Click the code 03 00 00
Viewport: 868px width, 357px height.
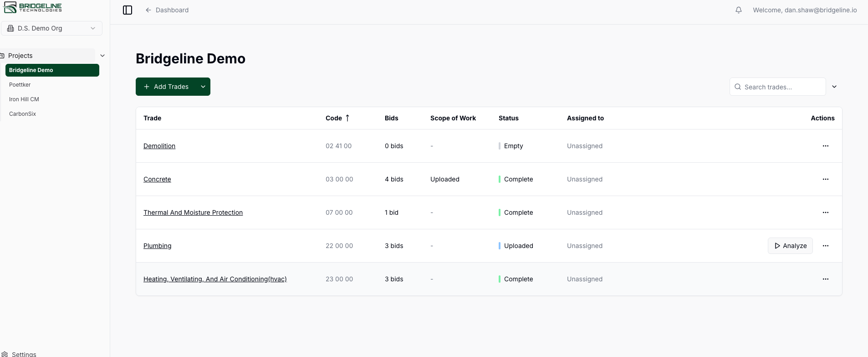[339, 179]
